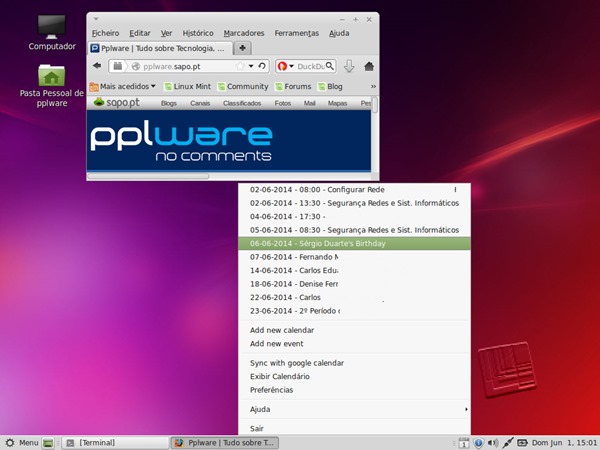Click the update manager shield tray icon
600x450 pixels.
[478, 443]
